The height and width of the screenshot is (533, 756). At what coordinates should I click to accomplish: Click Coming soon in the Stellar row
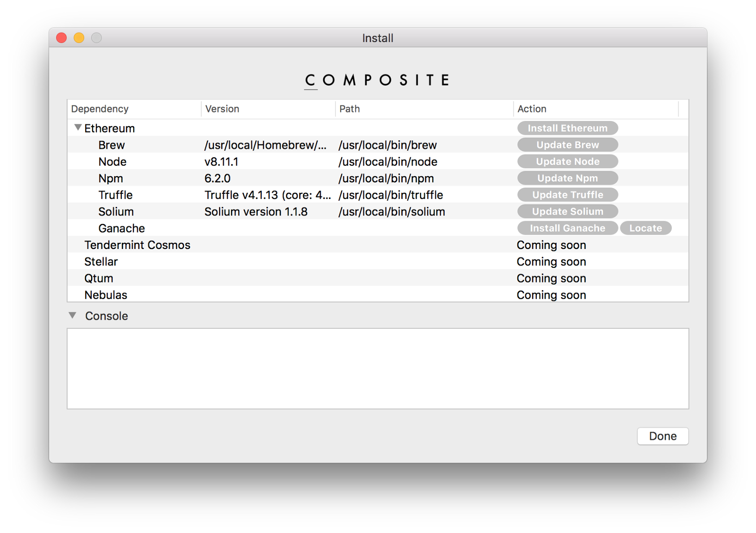(551, 262)
